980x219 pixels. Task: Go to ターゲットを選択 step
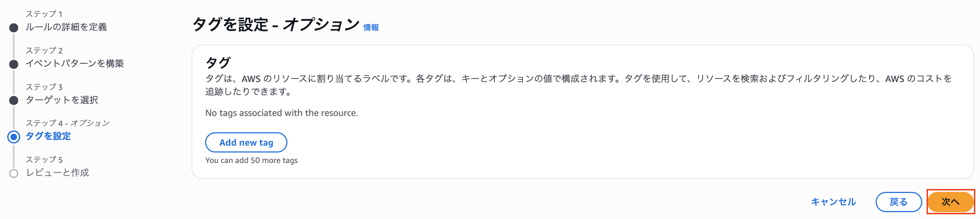(x=62, y=100)
